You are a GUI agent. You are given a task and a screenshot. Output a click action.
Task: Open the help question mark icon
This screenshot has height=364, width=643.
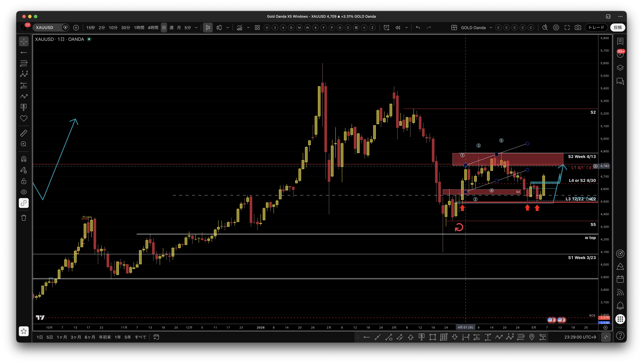tap(620, 335)
